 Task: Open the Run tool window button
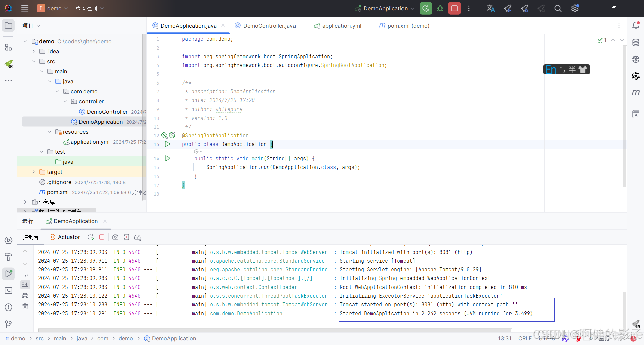tap(9, 274)
